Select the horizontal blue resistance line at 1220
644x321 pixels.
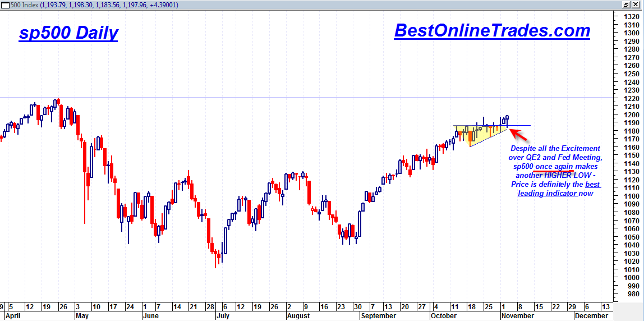(306, 98)
